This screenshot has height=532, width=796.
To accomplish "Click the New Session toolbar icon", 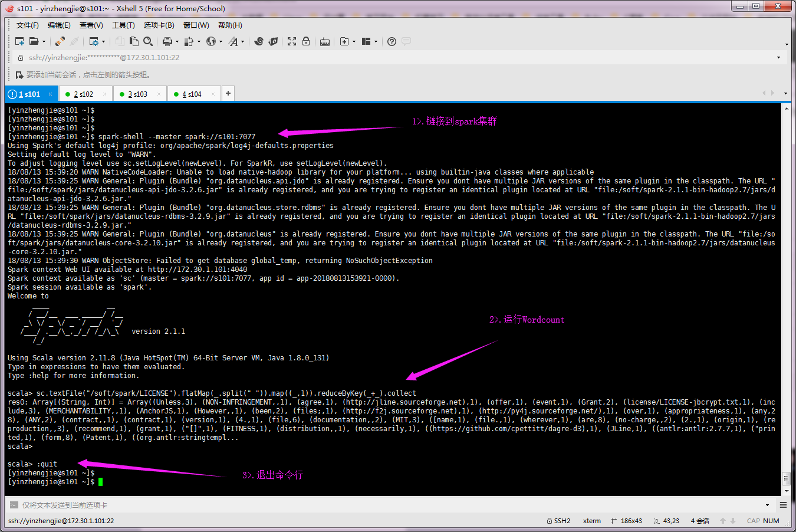I will (x=19, y=41).
